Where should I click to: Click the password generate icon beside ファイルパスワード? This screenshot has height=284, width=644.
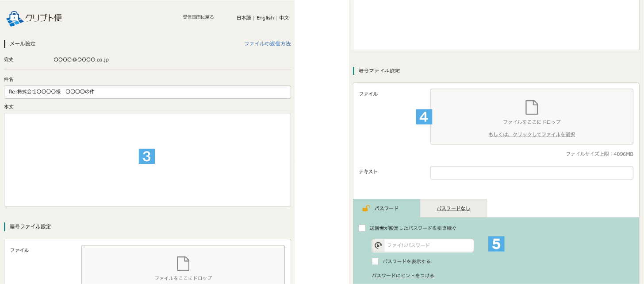tap(378, 245)
